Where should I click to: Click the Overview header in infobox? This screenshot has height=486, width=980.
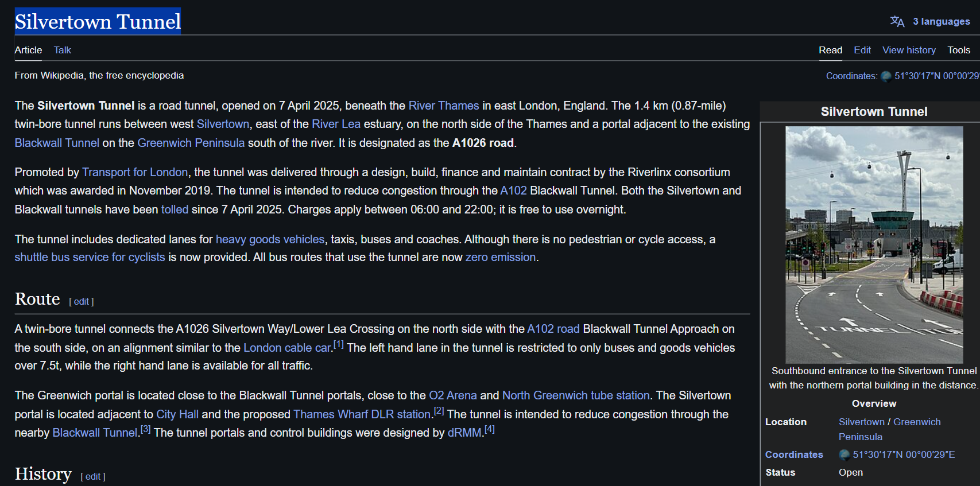coord(874,403)
